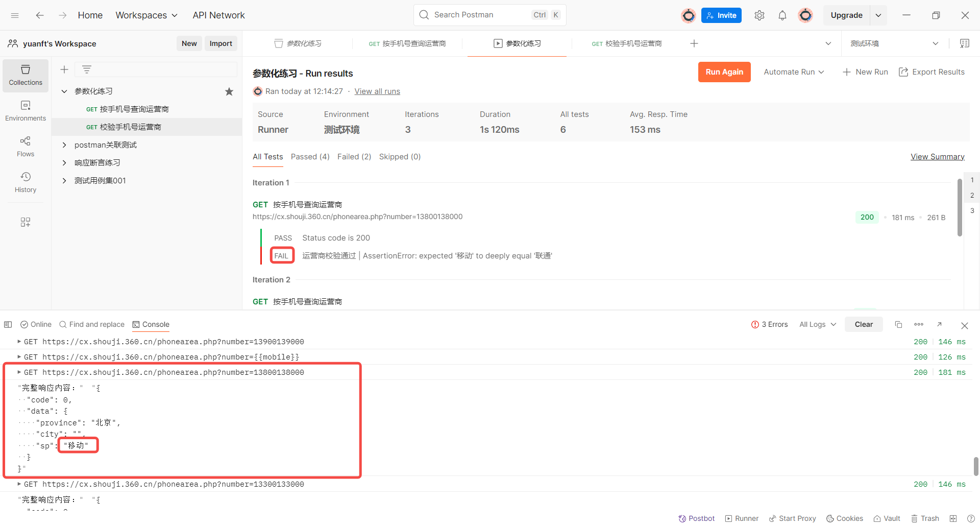Click Start Proxy in status bar
The image size is (980, 526).
[x=793, y=518]
